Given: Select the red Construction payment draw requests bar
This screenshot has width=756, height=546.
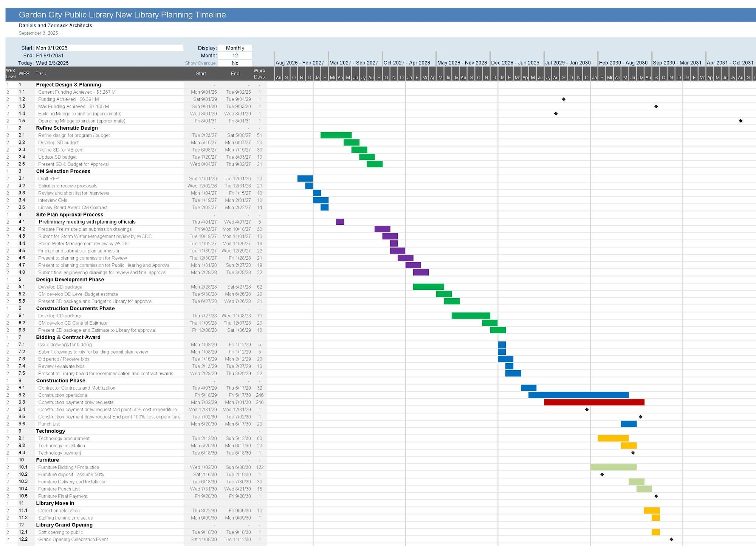Looking at the screenshot, I should click(x=593, y=402).
